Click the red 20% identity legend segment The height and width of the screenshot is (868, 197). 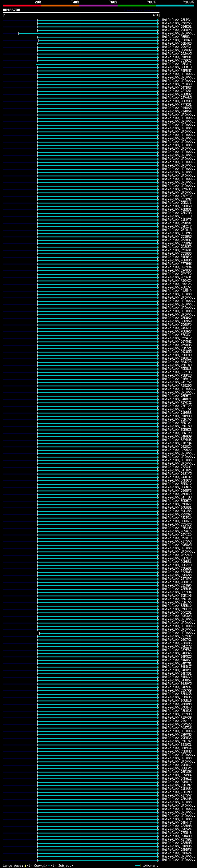click(x=22, y=6)
